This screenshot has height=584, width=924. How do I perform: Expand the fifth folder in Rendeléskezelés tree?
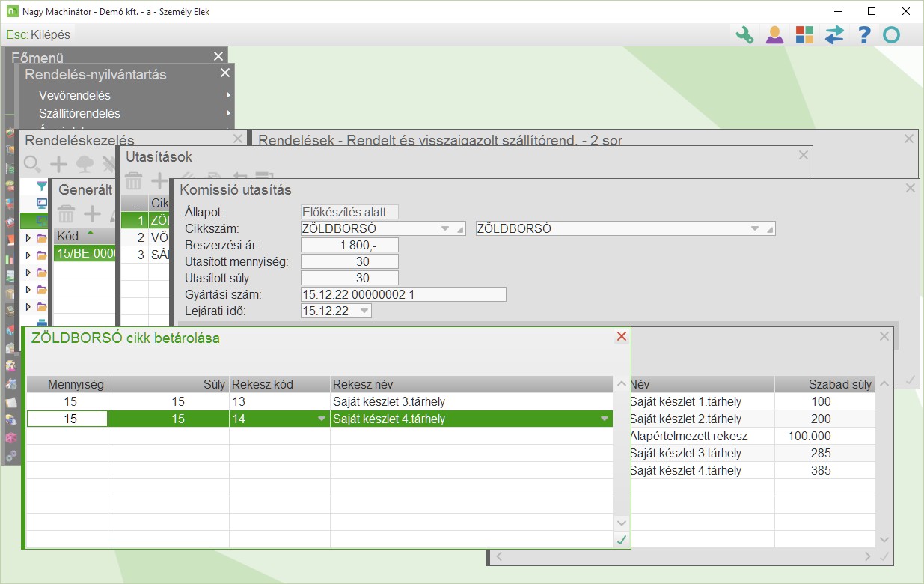point(28,306)
